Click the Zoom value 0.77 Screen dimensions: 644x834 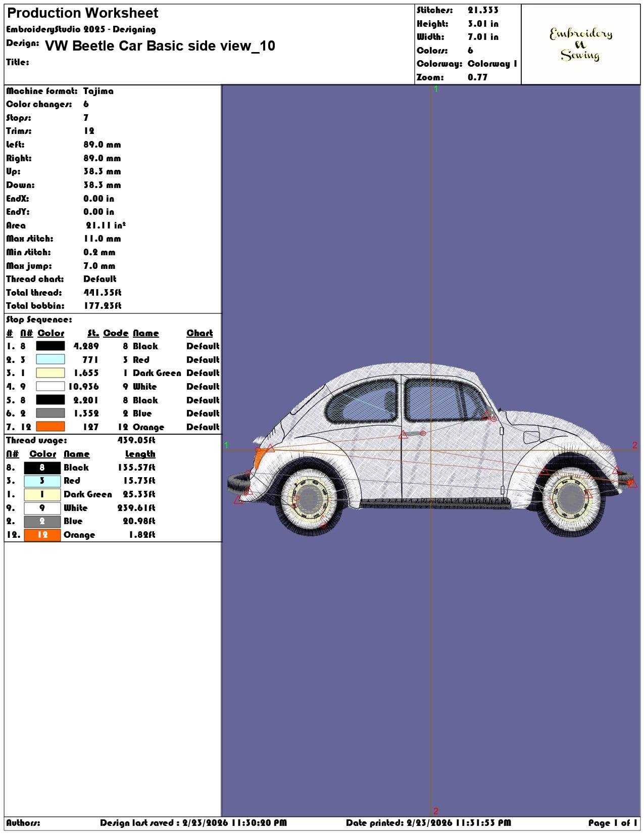pyautogui.click(x=477, y=77)
